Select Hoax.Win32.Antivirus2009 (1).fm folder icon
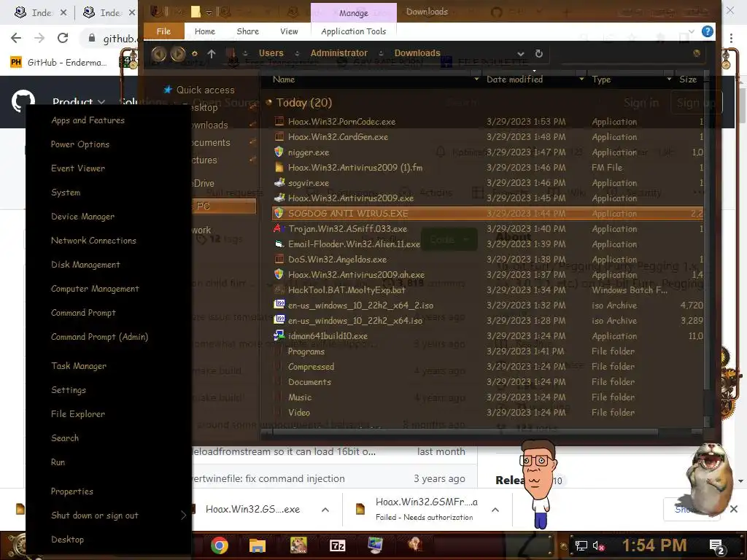The height and width of the screenshot is (560, 747). (279, 167)
